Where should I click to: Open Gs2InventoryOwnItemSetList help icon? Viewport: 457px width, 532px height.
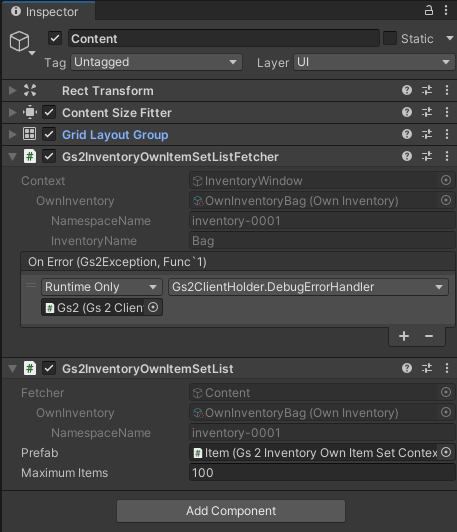click(407, 368)
